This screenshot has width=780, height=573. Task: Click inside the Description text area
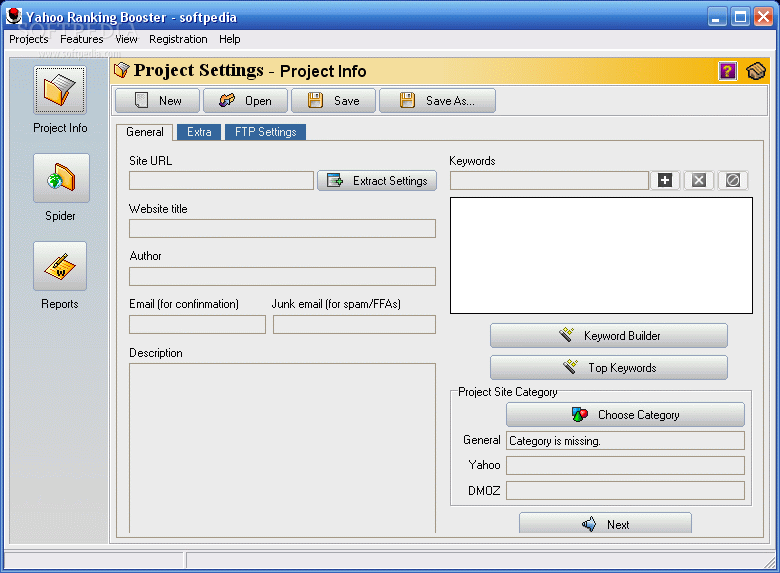pos(283,448)
